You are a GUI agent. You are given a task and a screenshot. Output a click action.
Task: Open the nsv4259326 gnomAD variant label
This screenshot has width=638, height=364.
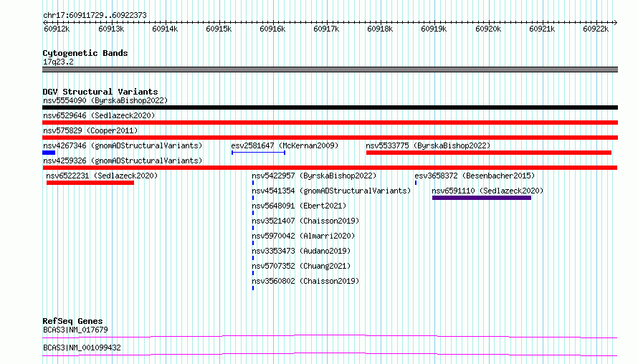[123, 161]
